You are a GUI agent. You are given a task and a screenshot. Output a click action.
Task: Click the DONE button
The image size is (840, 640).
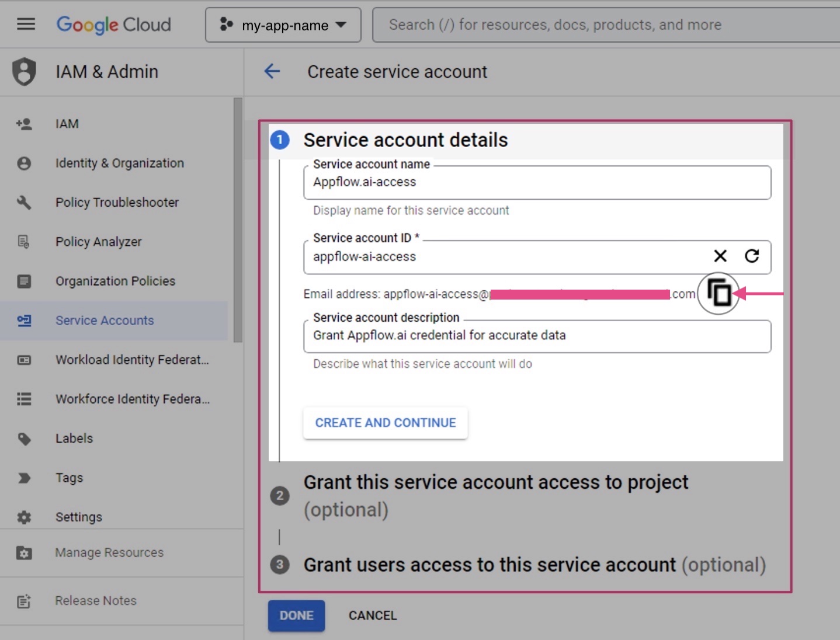tap(296, 615)
